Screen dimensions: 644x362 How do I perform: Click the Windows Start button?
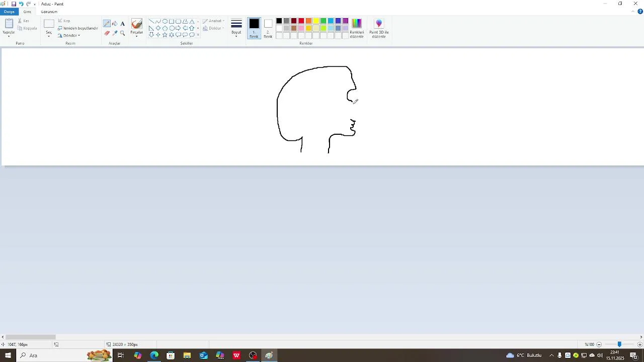tap(8, 355)
